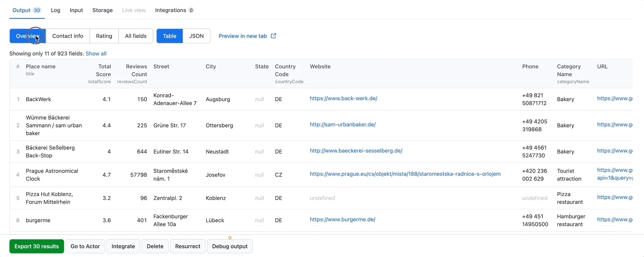Open the back-werk.de website link
Screen dimensions: 644x257
(x=343, y=98)
